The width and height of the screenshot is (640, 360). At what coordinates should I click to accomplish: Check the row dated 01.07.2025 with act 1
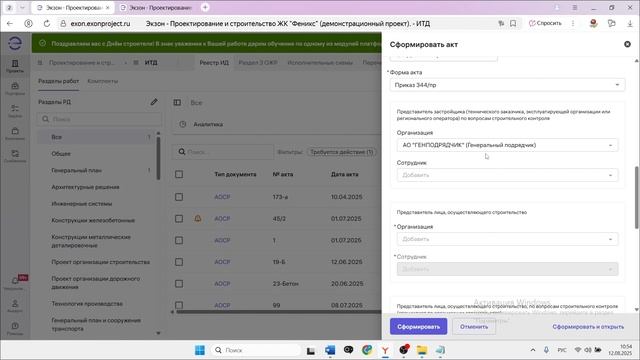(x=179, y=240)
